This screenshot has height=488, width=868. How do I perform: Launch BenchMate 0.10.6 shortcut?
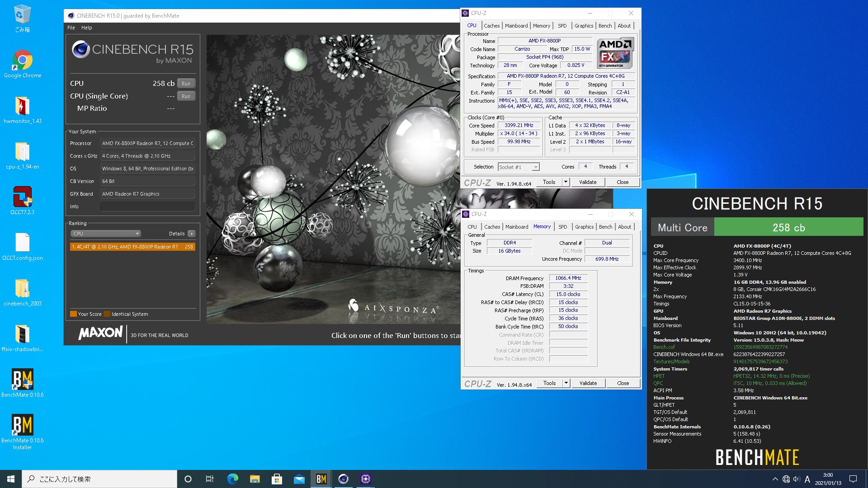[22, 383]
